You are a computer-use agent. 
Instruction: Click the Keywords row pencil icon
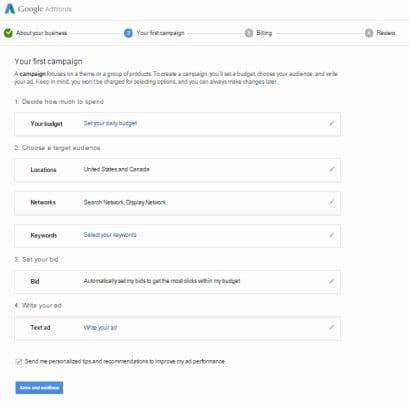point(331,235)
